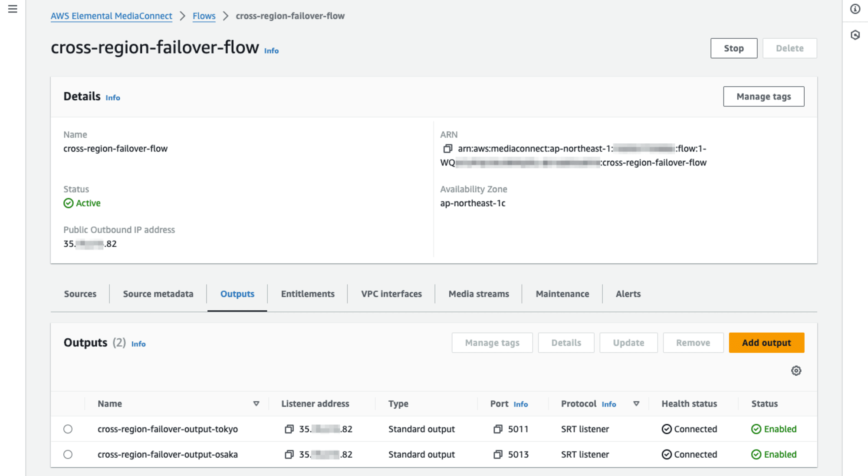The width and height of the screenshot is (868, 476).
Task: View the Alerts tab
Action: click(x=628, y=294)
